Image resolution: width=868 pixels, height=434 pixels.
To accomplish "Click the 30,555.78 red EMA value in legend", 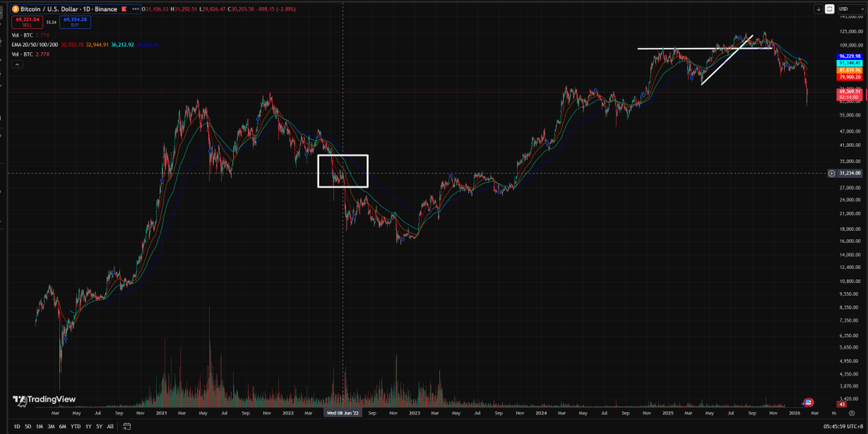I will 72,45.
